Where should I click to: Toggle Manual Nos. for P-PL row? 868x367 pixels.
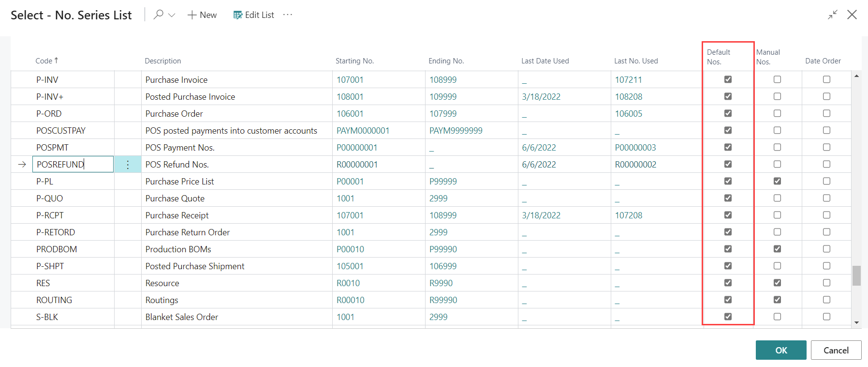[777, 181]
